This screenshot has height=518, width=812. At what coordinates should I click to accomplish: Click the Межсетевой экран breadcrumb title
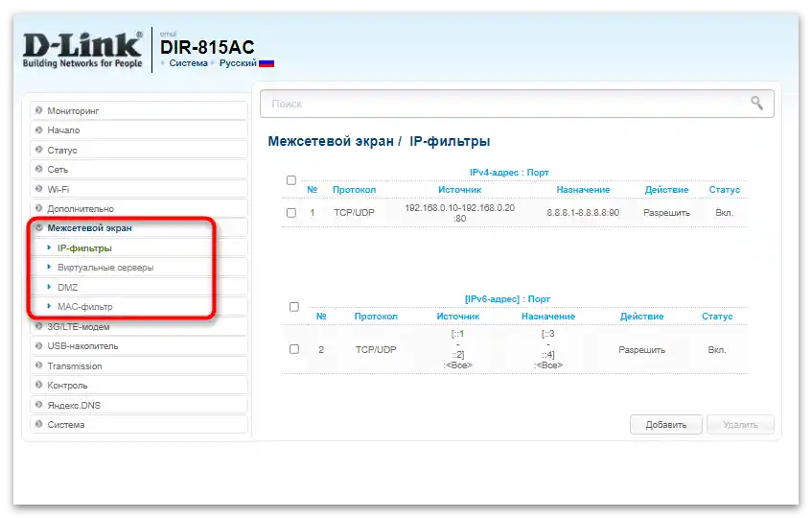[x=331, y=141]
